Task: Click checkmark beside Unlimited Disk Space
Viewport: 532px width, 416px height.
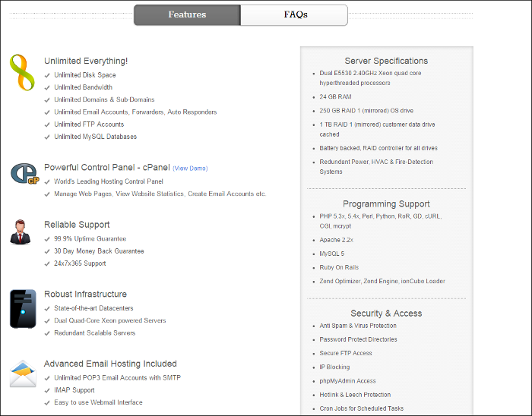Action: pyautogui.click(x=48, y=75)
